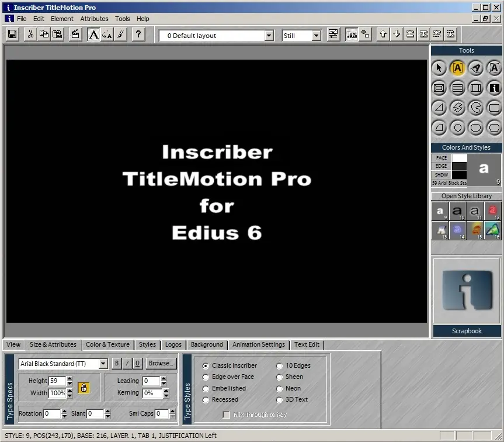Screen dimensions: 504x442
Task: Increase the Height value with spinner
Action: (69, 379)
